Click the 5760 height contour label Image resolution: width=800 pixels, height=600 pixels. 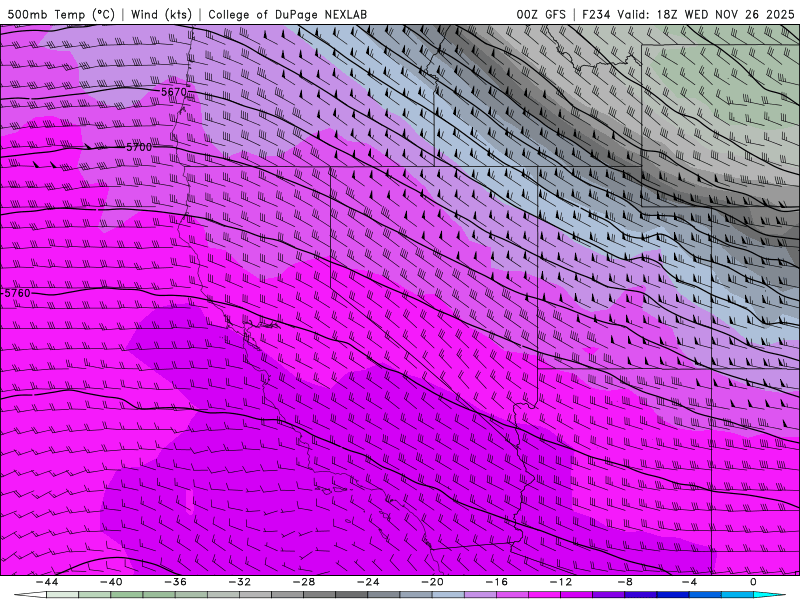pos(17,293)
